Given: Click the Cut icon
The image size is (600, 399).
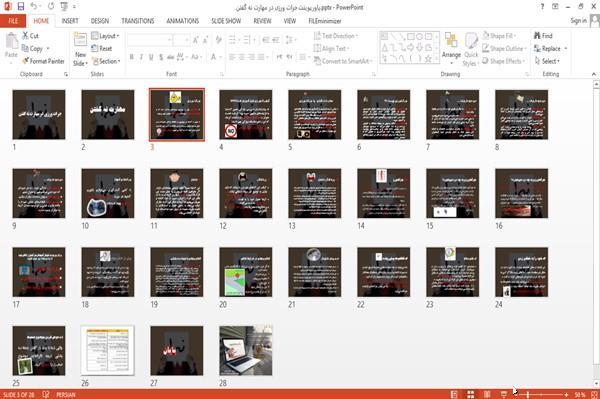Looking at the screenshot, I should [25, 36].
